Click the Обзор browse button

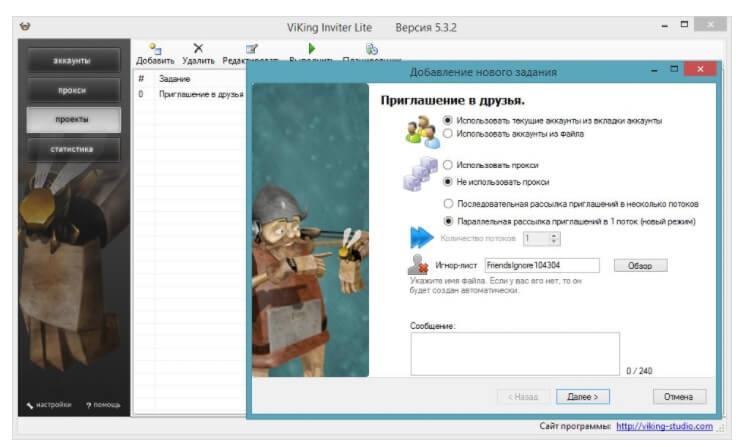point(640,265)
